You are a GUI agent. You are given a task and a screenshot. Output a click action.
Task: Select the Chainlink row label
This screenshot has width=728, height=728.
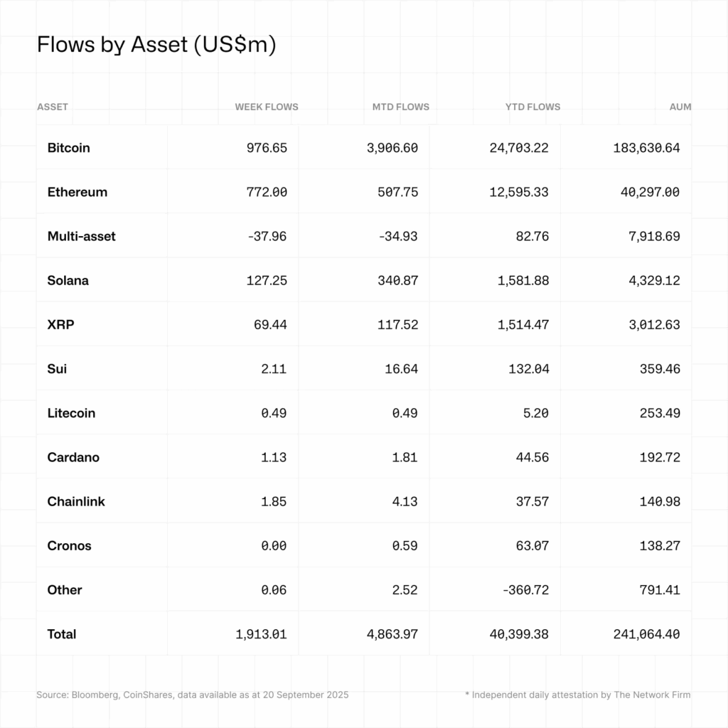(x=76, y=501)
